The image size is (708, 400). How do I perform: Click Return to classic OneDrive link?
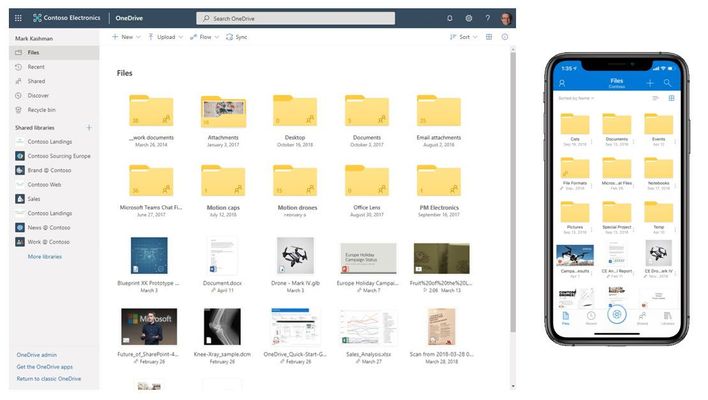pos(49,379)
